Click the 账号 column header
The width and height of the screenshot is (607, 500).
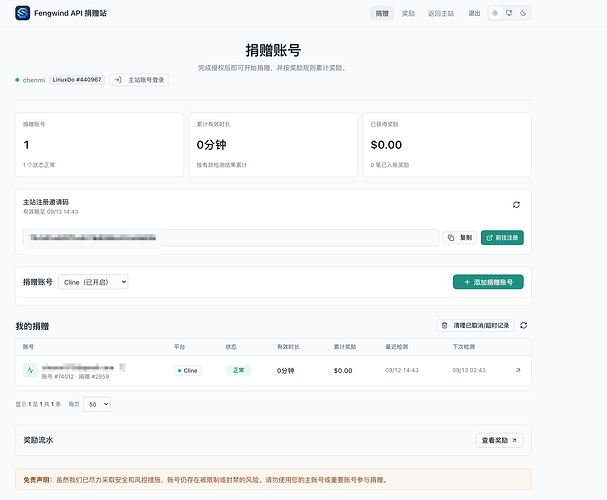tap(28, 347)
